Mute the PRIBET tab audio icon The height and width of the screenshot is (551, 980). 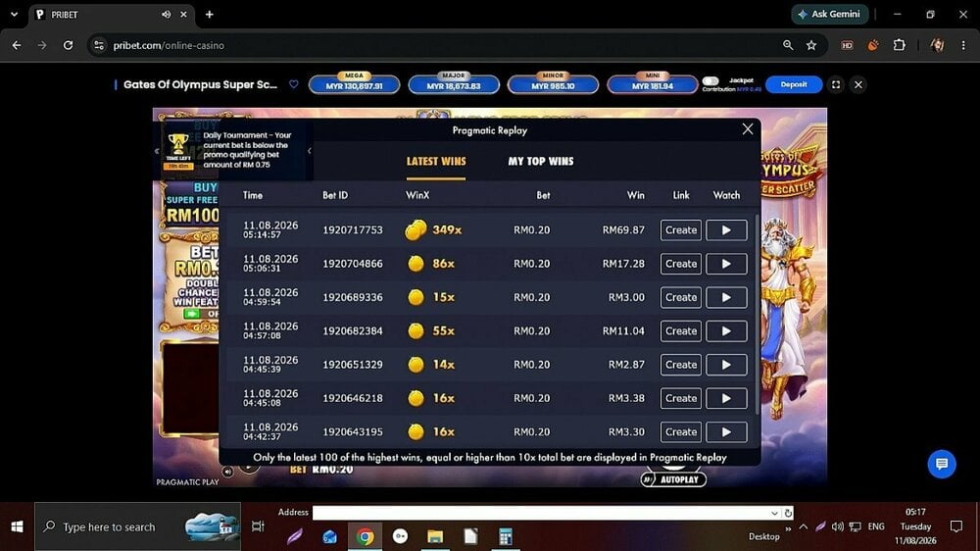166,15
